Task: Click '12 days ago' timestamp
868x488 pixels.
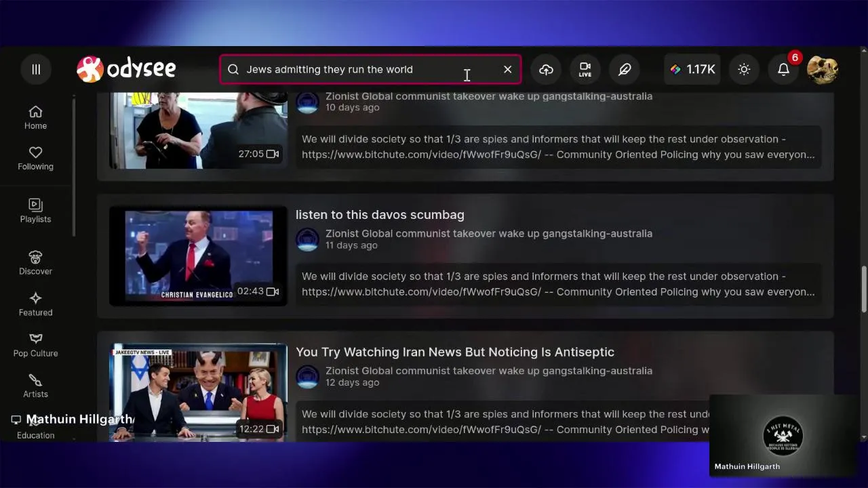Action: point(352,382)
